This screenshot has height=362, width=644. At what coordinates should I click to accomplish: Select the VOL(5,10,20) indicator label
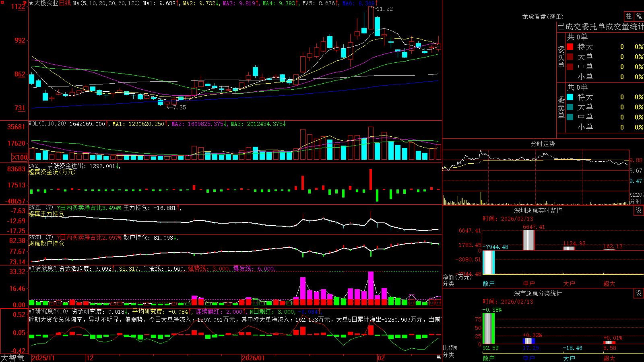click(x=47, y=124)
